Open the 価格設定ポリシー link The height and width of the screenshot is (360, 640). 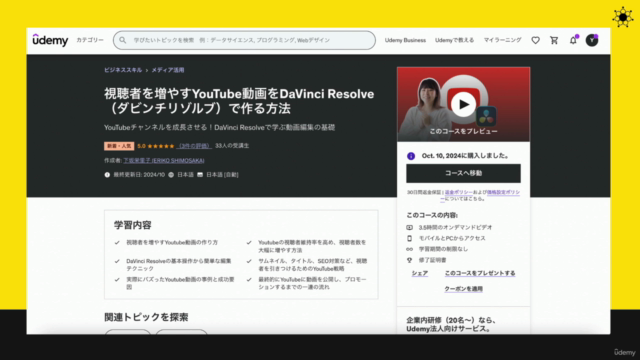[503, 192]
